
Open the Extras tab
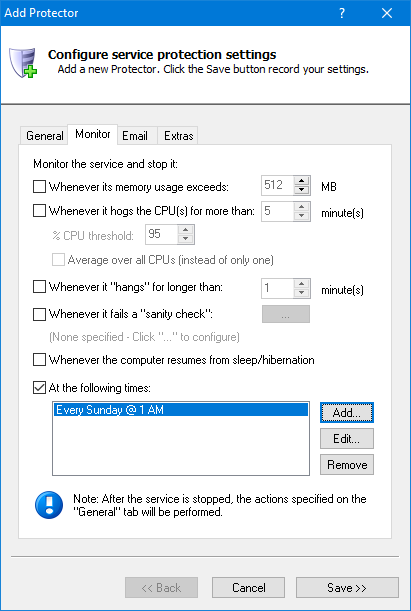coord(178,136)
